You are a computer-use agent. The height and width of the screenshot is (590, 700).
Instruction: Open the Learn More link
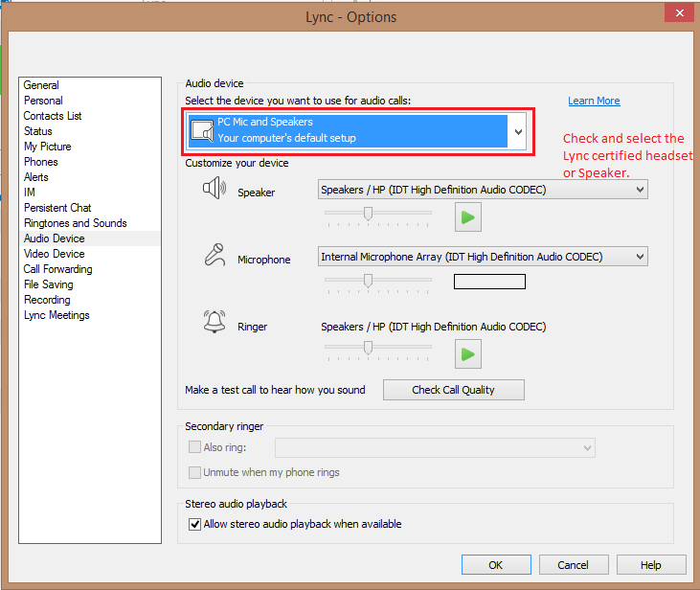(594, 101)
